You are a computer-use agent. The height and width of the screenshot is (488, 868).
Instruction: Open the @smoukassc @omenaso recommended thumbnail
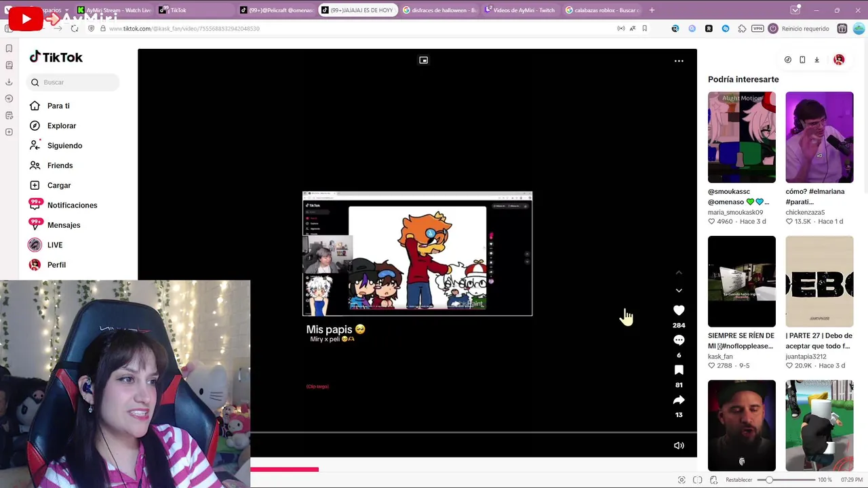pyautogui.click(x=742, y=138)
